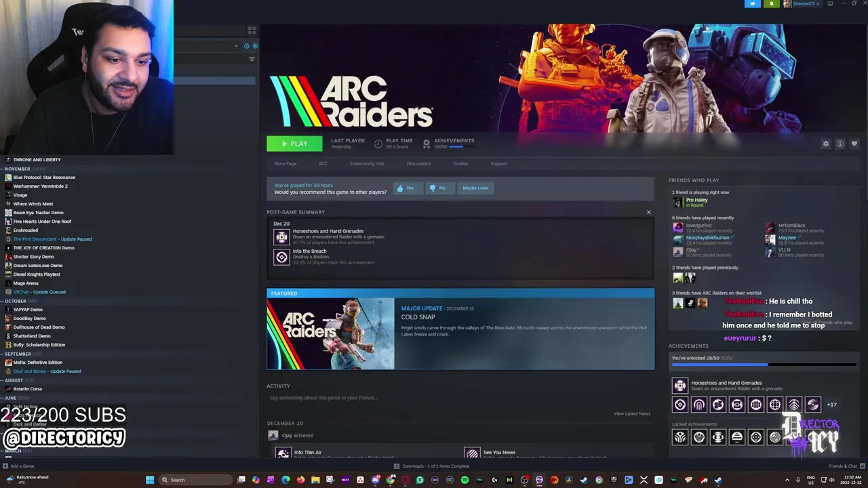Screen dimensions: 868x488
Task: Select Mafia: Definitive Edition in library
Action: pos(37,363)
